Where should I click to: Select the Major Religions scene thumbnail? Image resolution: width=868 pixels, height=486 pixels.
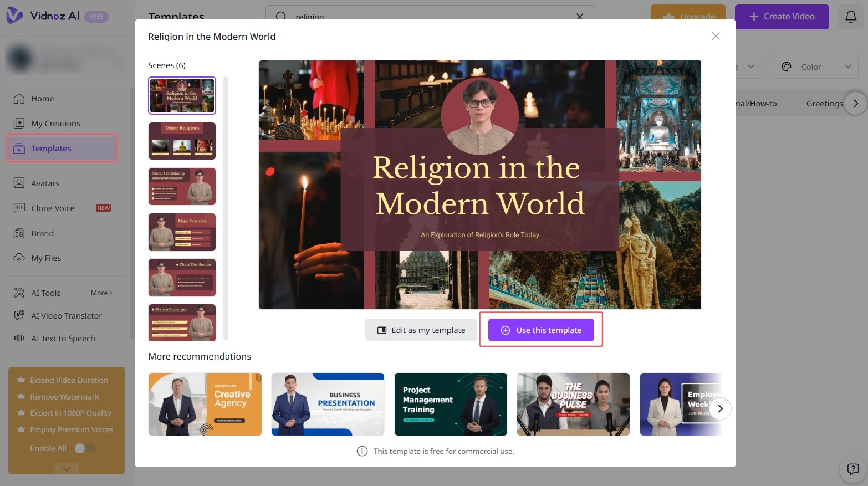point(182,141)
